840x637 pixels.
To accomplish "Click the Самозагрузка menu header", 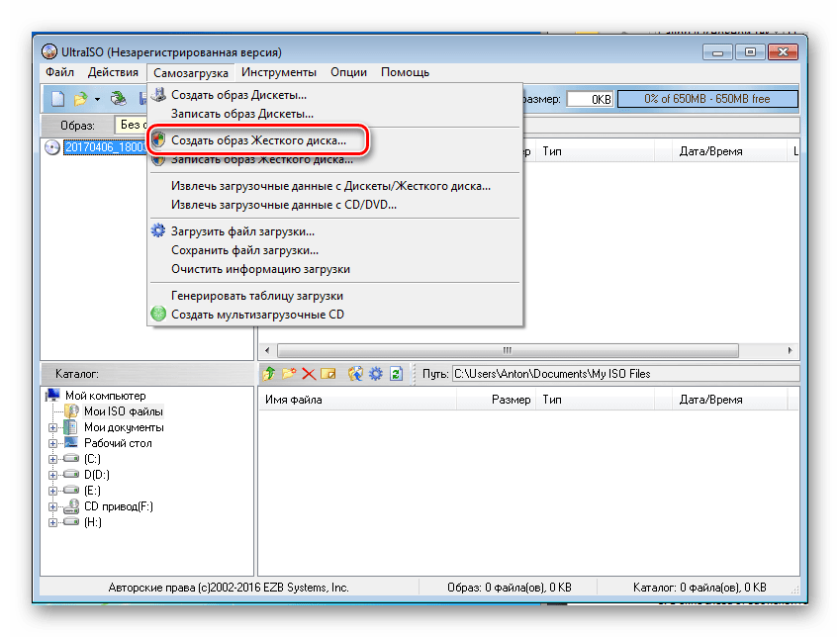I will point(191,73).
